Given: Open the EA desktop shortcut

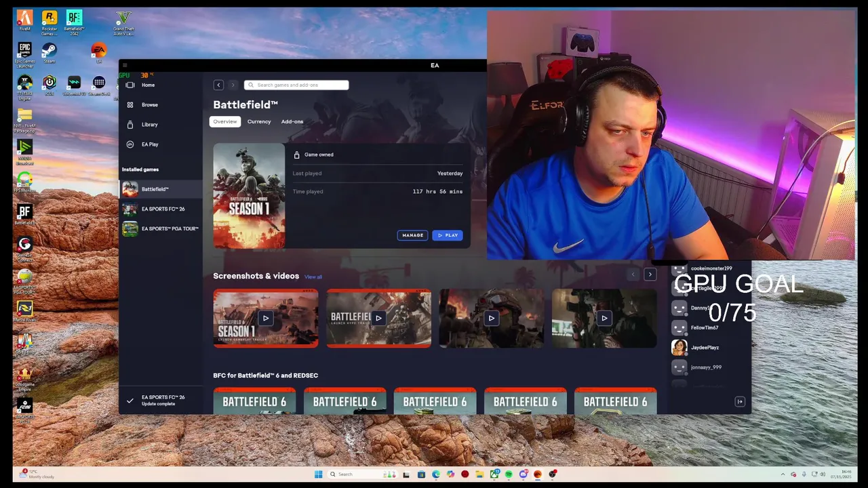Looking at the screenshot, I should pyautogui.click(x=99, y=54).
